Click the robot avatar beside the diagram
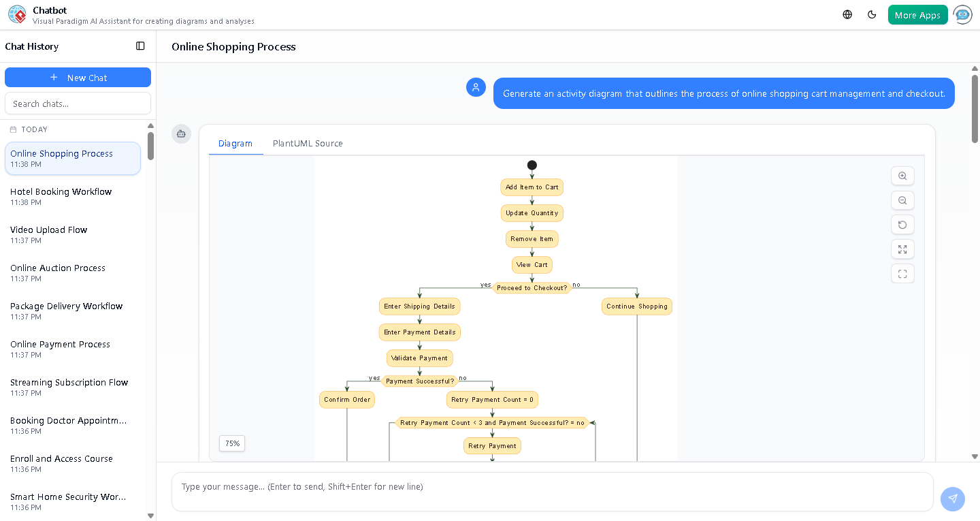The height and width of the screenshot is (521, 980). pyautogui.click(x=181, y=134)
